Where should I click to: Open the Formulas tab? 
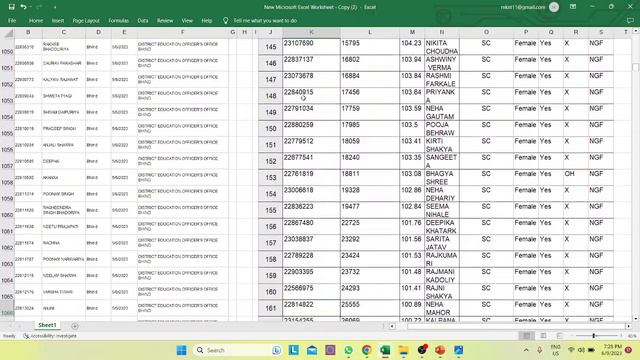[118, 20]
